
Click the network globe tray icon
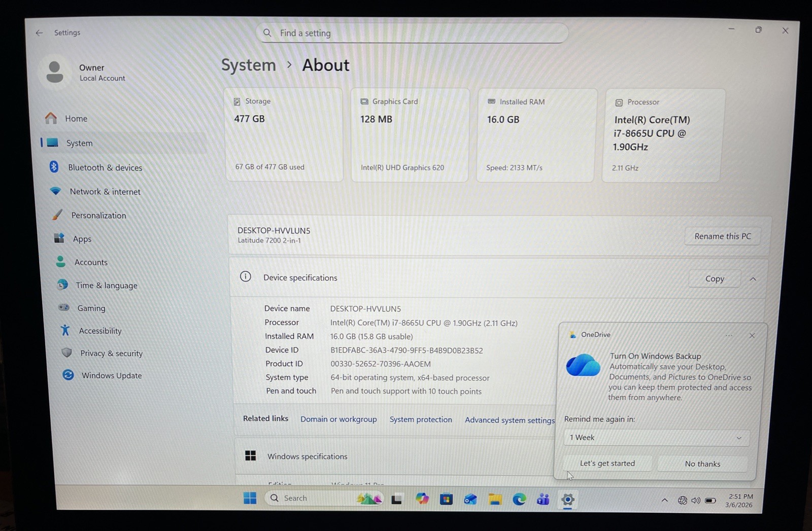[x=683, y=500]
